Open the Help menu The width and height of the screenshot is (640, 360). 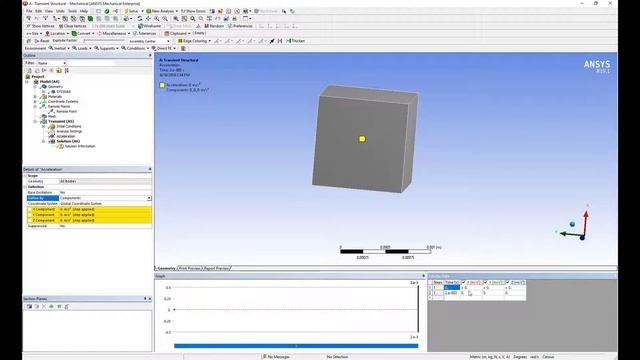click(x=84, y=11)
